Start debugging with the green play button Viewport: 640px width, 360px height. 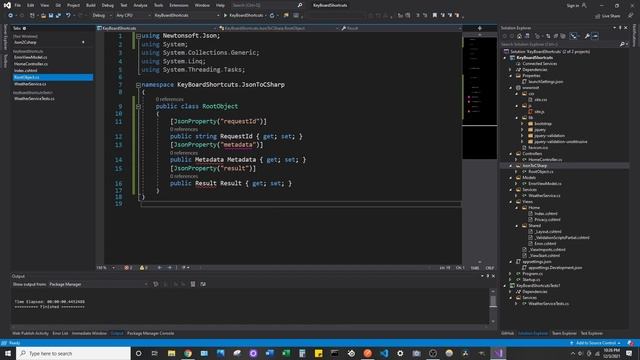point(225,16)
